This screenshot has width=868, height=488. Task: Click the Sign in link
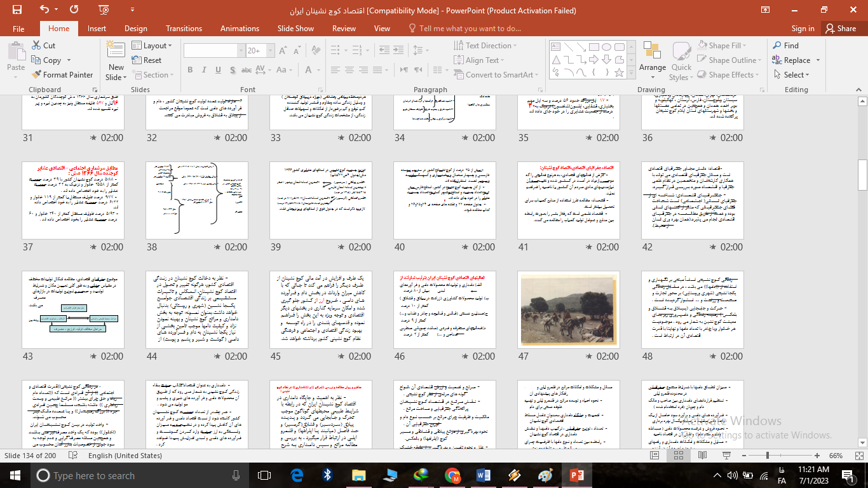(x=803, y=29)
